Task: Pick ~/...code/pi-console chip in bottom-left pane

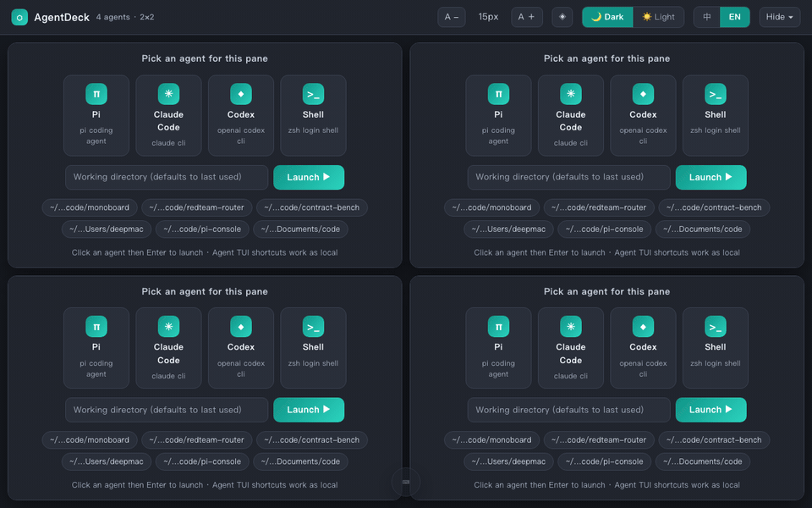Action: point(202,462)
